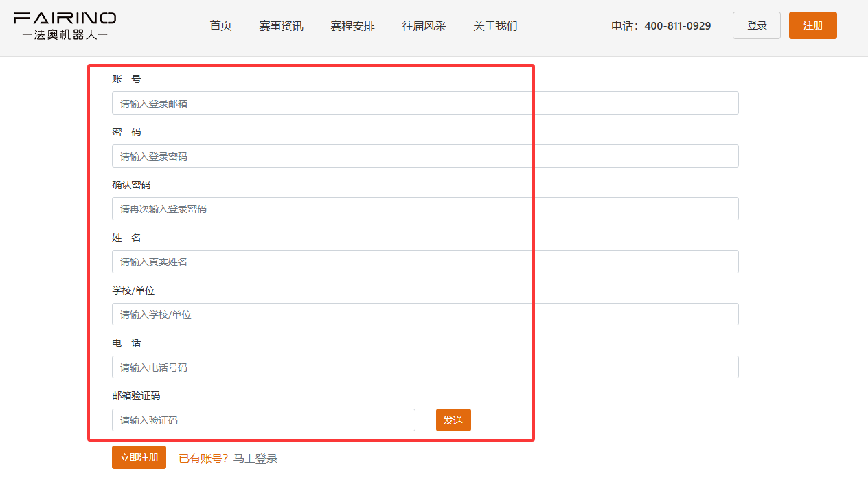This screenshot has width=868, height=480.
Task: Open the 关于我们 page
Action: click(x=495, y=26)
